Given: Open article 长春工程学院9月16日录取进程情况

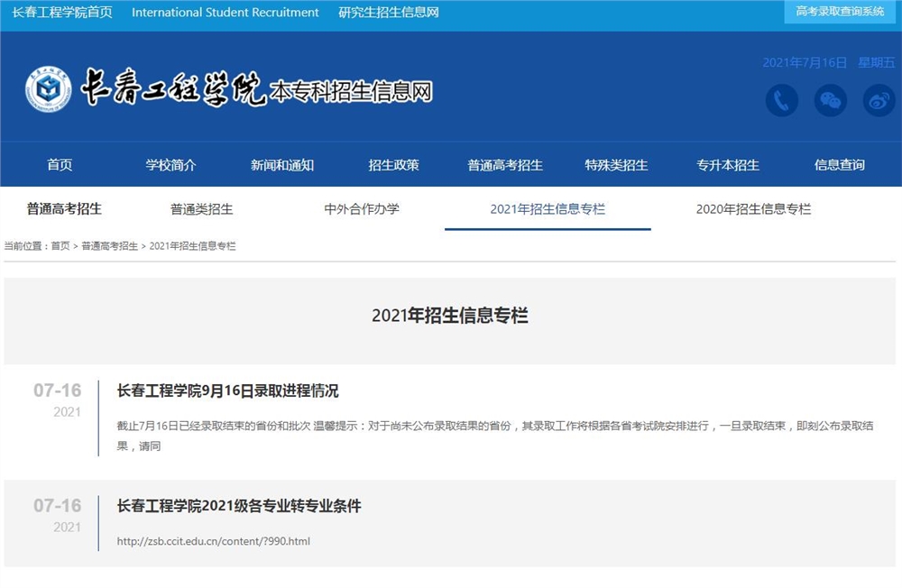Looking at the screenshot, I should pyautogui.click(x=228, y=390).
